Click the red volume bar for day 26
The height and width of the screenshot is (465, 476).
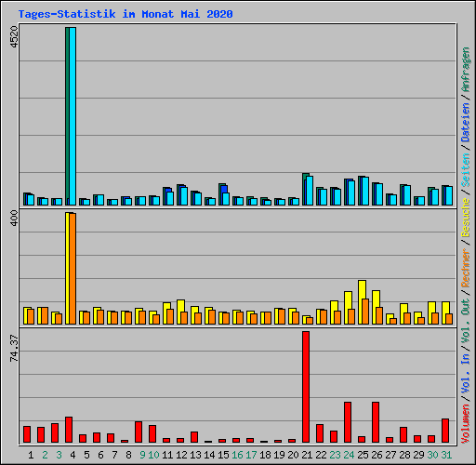376,422
